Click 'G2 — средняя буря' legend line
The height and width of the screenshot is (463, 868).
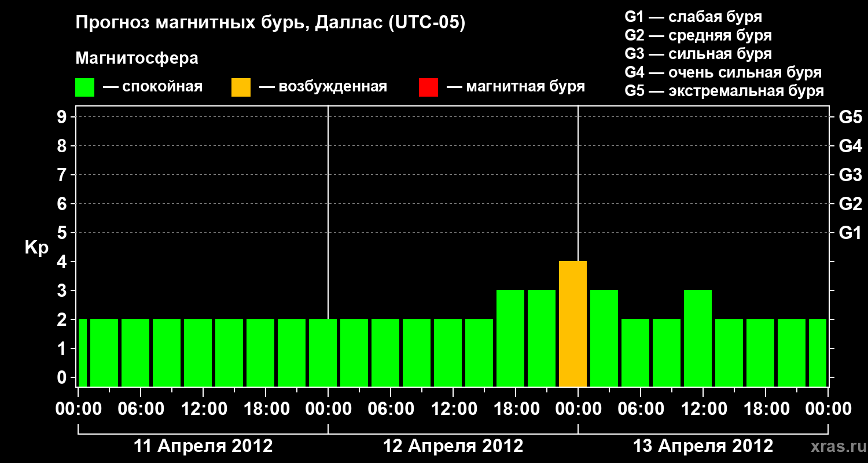tap(698, 35)
